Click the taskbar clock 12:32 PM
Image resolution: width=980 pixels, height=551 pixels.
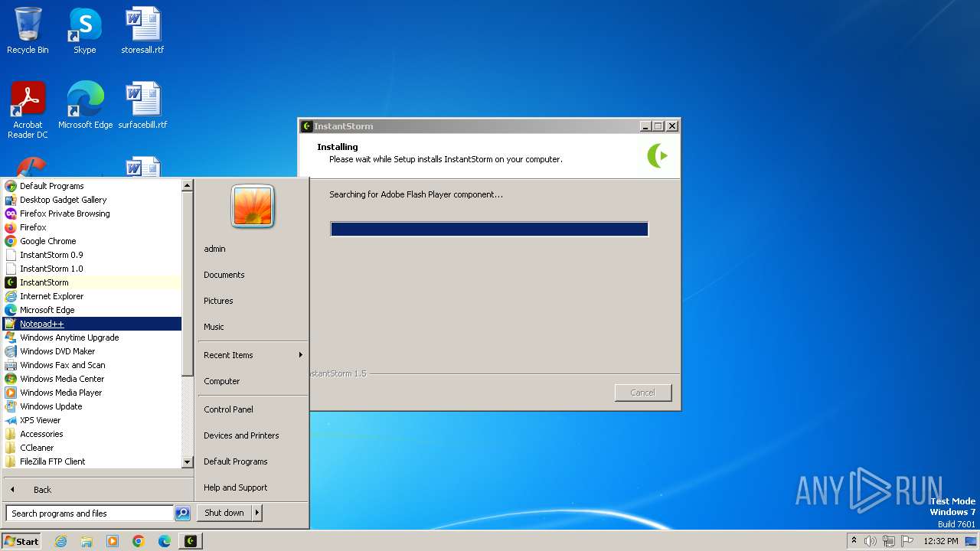(941, 541)
